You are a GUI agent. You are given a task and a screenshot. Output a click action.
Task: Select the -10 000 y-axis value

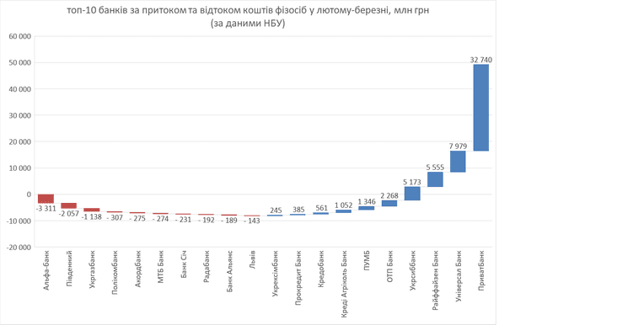pos(19,221)
